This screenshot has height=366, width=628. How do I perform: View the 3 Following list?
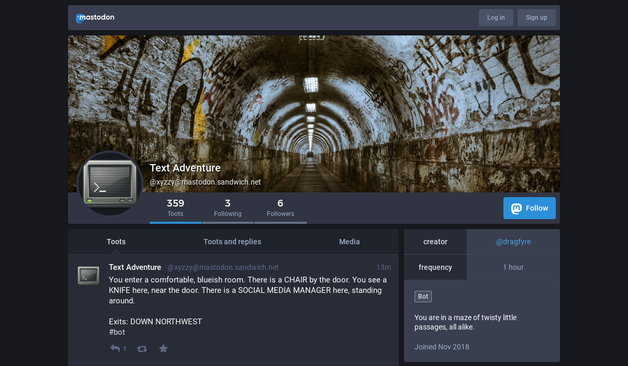pyautogui.click(x=227, y=208)
